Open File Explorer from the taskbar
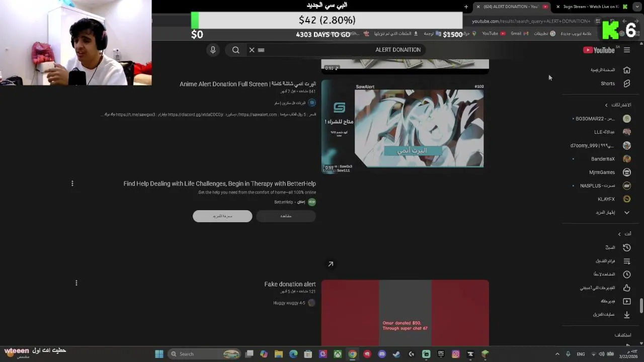 click(279, 354)
